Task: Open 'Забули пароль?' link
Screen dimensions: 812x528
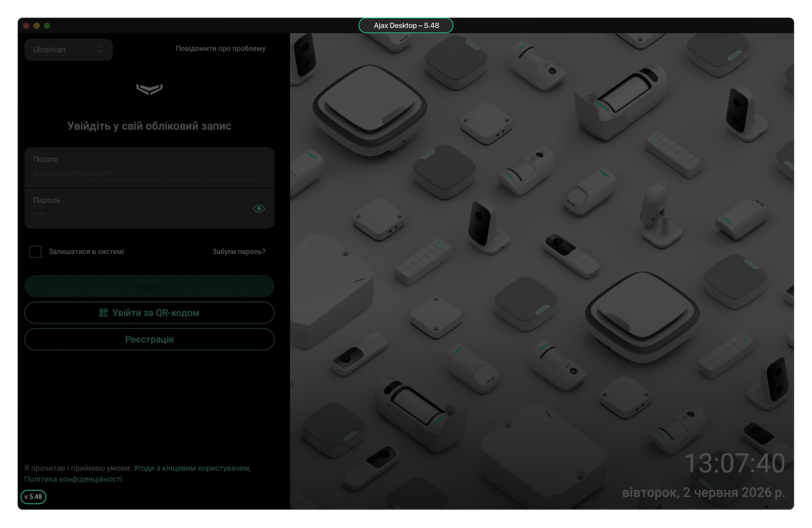Action: (239, 252)
